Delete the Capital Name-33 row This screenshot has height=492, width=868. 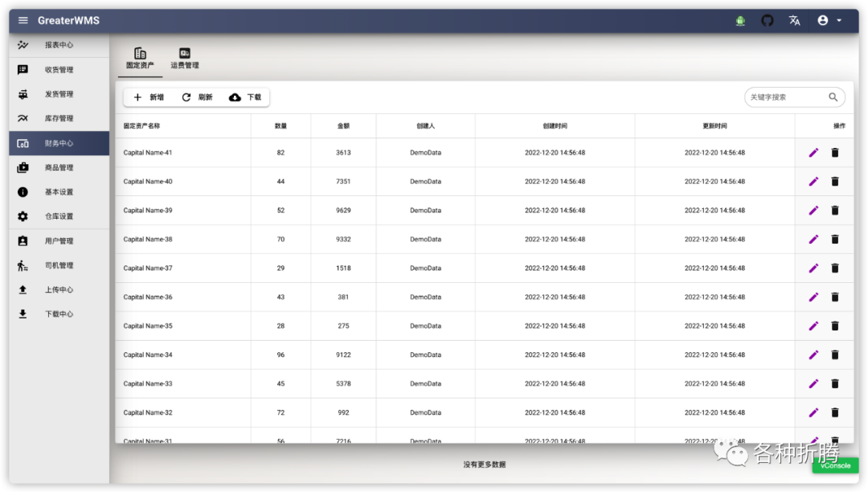[x=835, y=383]
